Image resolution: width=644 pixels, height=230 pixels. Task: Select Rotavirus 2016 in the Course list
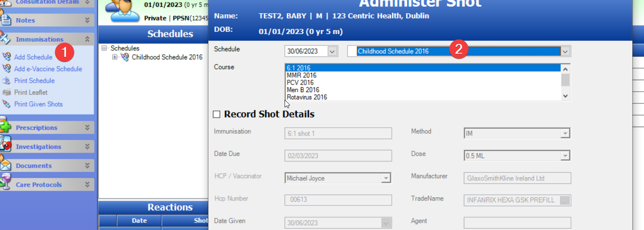[307, 97]
